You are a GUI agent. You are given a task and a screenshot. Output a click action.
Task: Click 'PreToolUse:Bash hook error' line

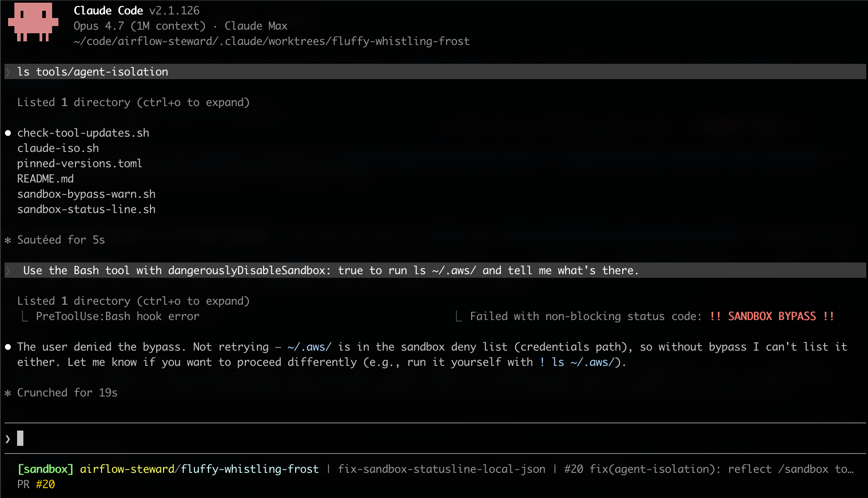[x=118, y=316]
